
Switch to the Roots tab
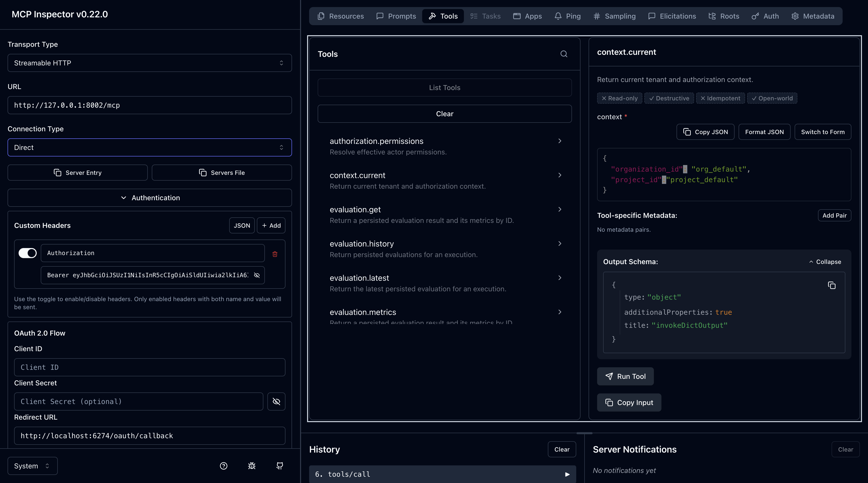tap(724, 16)
